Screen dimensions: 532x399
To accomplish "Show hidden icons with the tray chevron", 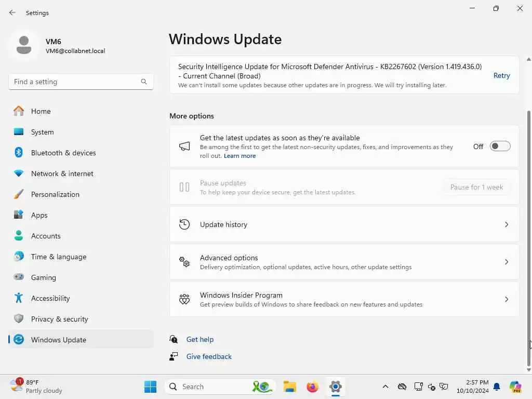I will click(x=385, y=387).
